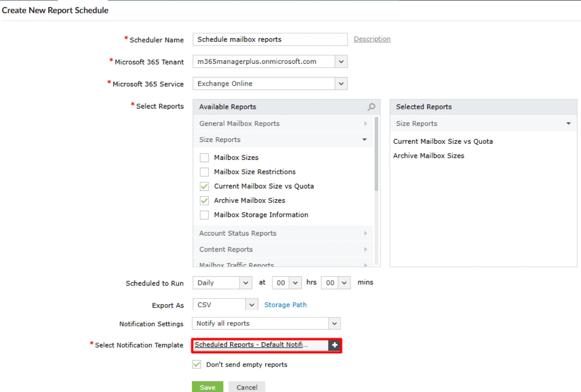Uncheck Current Mailbox Size vs Quota
This screenshot has height=392, width=581.
click(204, 186)
